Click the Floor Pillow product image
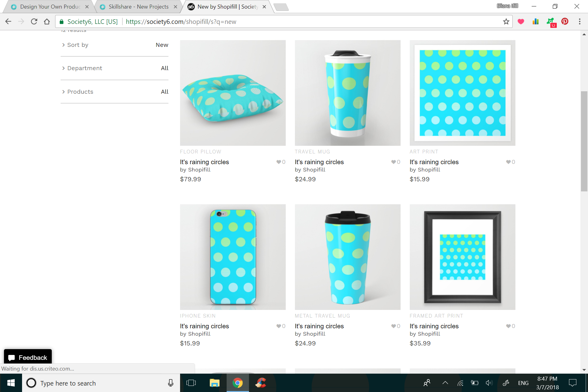This screenshot has width=588, height=392. pyautogui.click(x=233, y=93)
